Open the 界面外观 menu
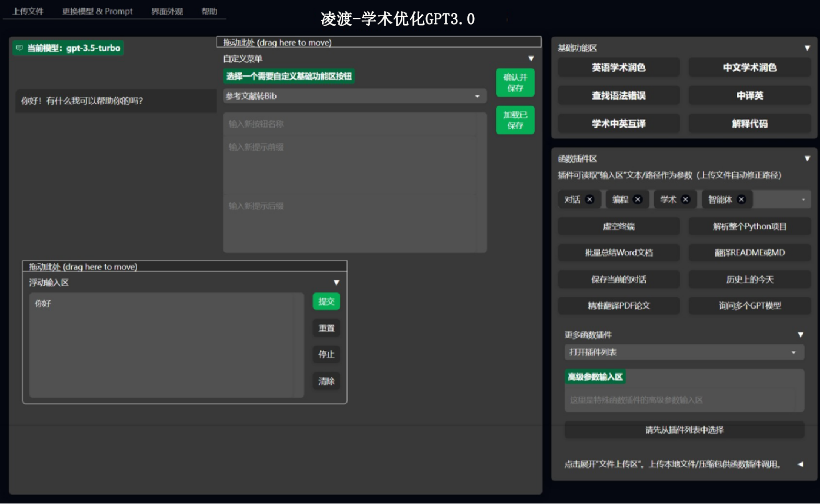Screen dimensions: 820x504 [167, 11]
